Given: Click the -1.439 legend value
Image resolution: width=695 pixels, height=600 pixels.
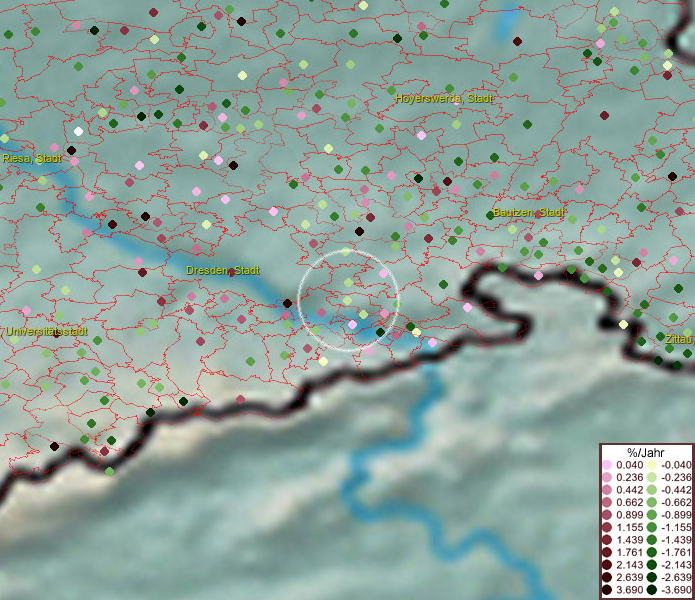Looking at the screenshot, I should tap(676, 540).
